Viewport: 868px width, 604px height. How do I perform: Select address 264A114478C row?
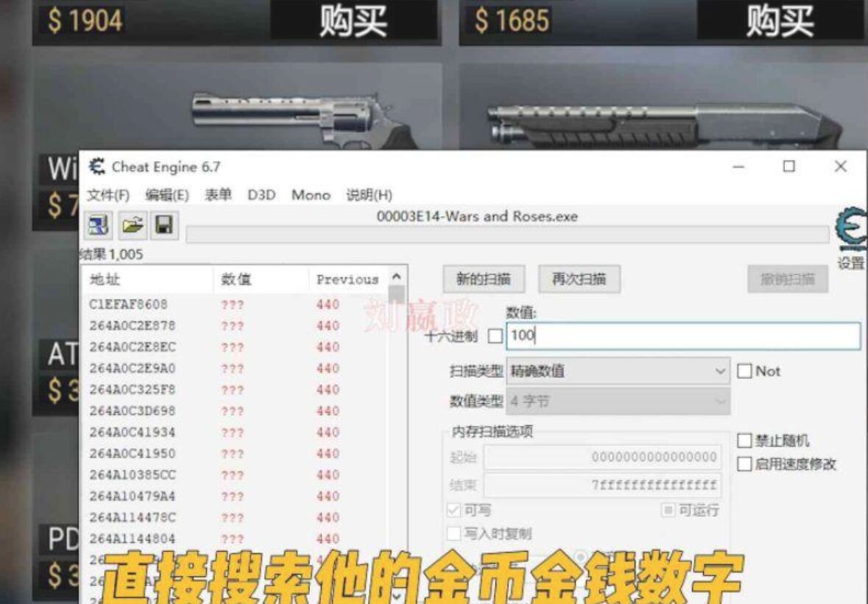click(236, 518)
